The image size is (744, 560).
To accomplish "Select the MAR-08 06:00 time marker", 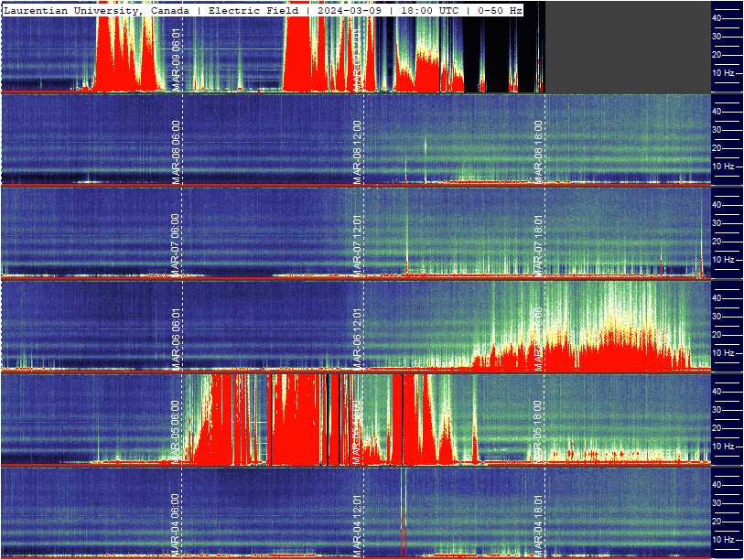I will [176, 152].
